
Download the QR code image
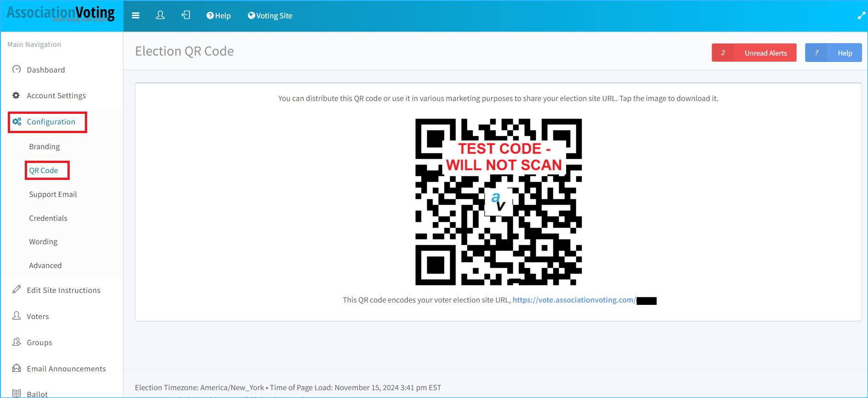tap(499, 202)
